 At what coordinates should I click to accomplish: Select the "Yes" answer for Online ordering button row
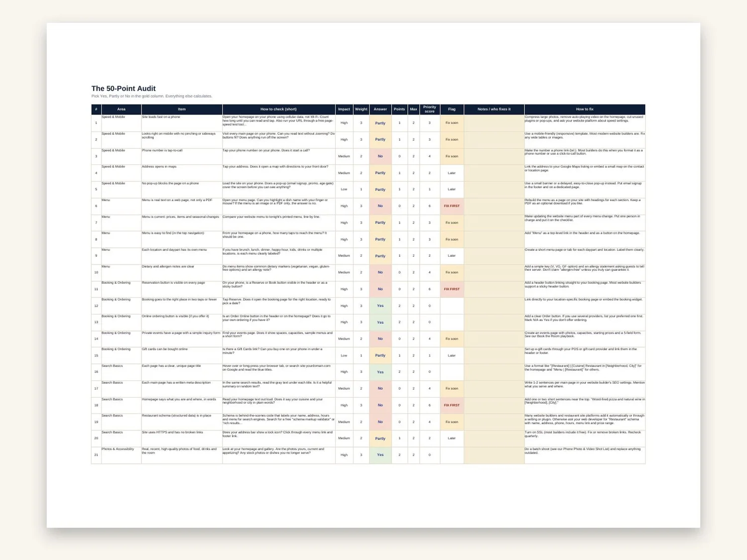pos(380,322)
